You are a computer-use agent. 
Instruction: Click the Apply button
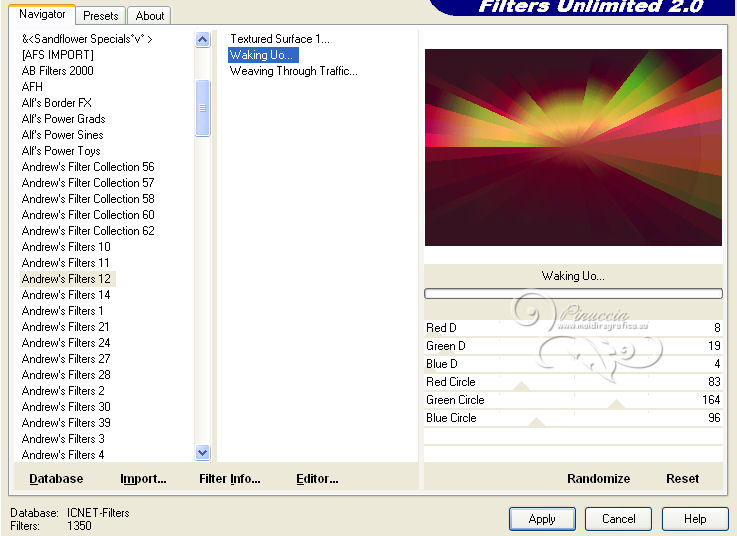542,519
